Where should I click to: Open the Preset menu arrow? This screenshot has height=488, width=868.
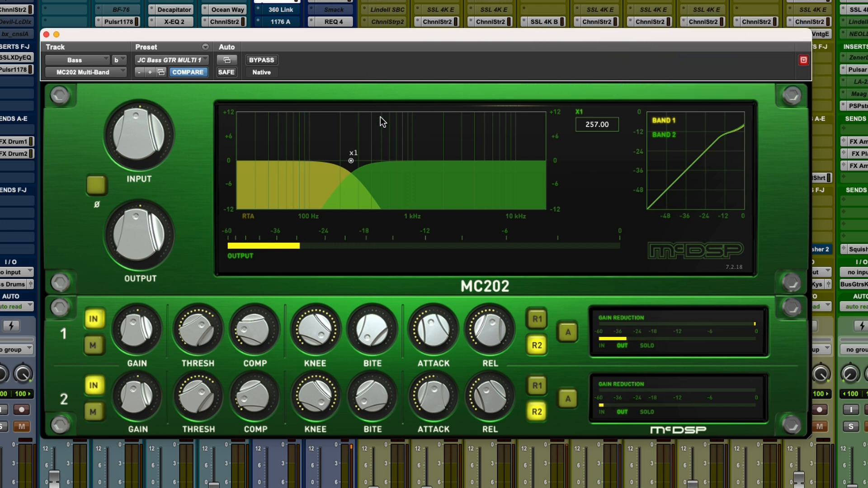coord(205,47)
